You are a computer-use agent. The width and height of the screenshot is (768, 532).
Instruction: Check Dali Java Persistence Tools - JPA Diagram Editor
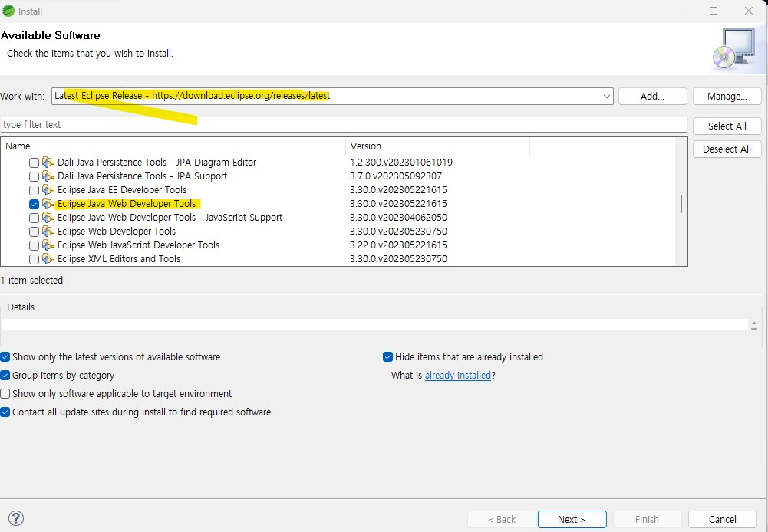34,163
